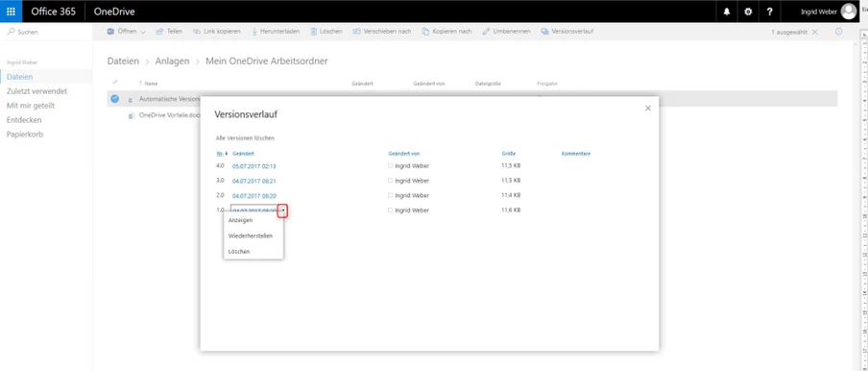Click the information pane icon
The image size is (868, 371).
point(838,32)
